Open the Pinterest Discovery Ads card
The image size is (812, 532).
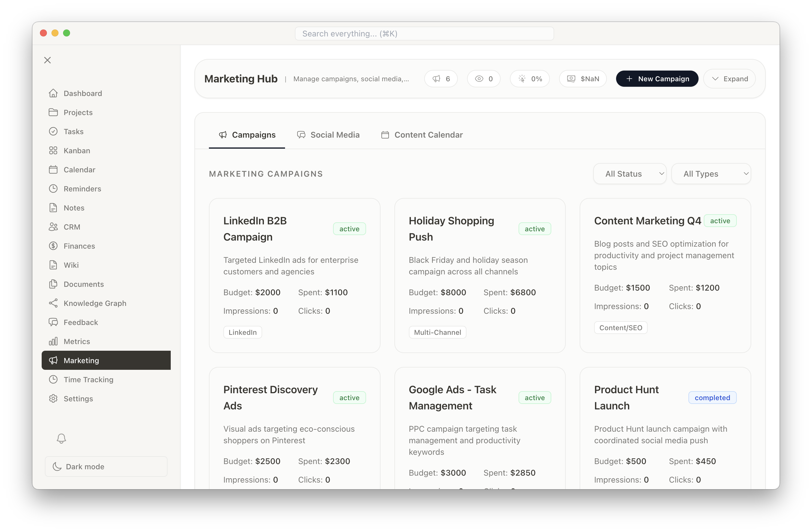coord(294,428)
